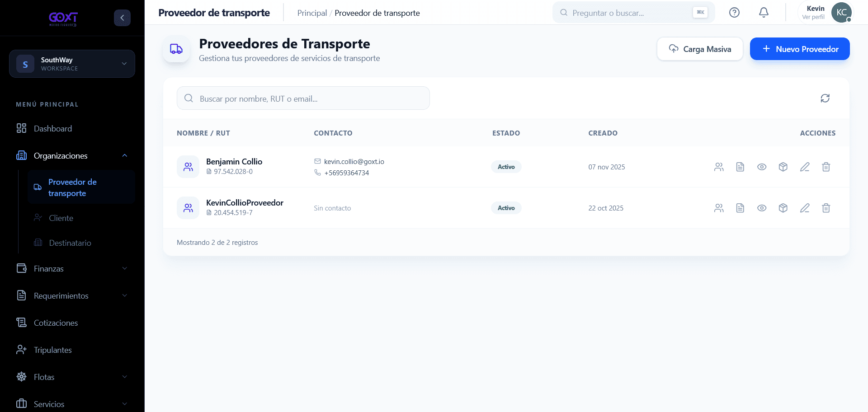Open documents for KevinCollioProveedor
The height and width of the screenshot is (412, 868).
click(x=740, y=208)
